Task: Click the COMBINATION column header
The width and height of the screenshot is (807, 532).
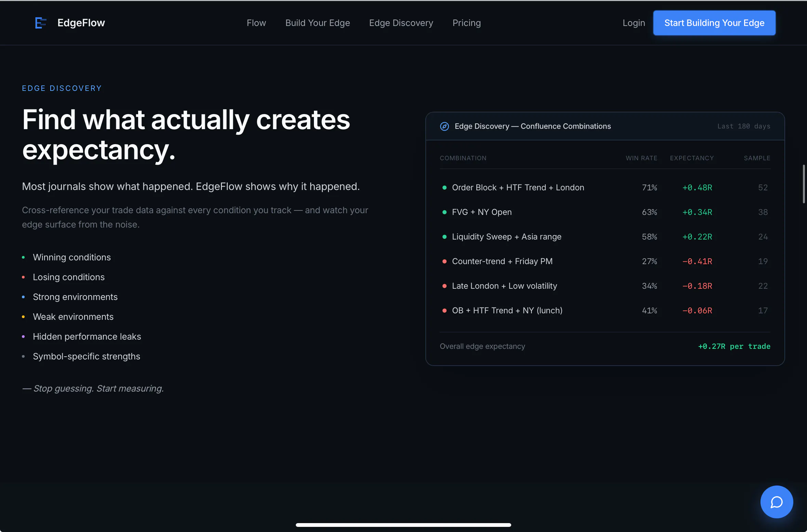Action: [463, 158]
